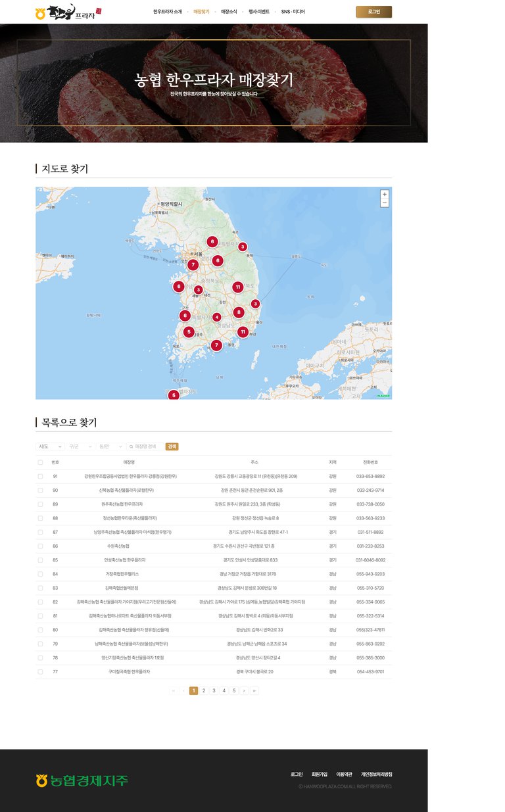The image size is (505, 812).
Task: Check the box for row number 86
Action: [x=40, y=546]
